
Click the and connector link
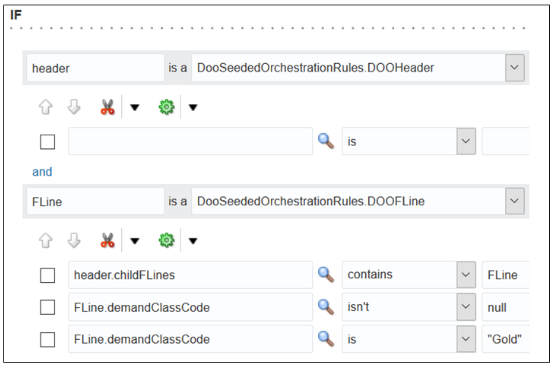point(42,172)
